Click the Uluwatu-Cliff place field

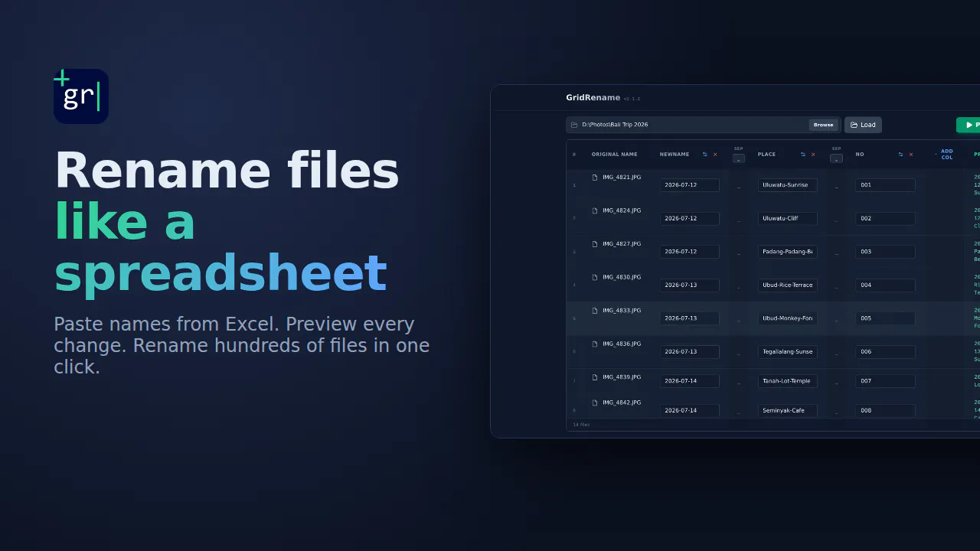coord(788,218)
